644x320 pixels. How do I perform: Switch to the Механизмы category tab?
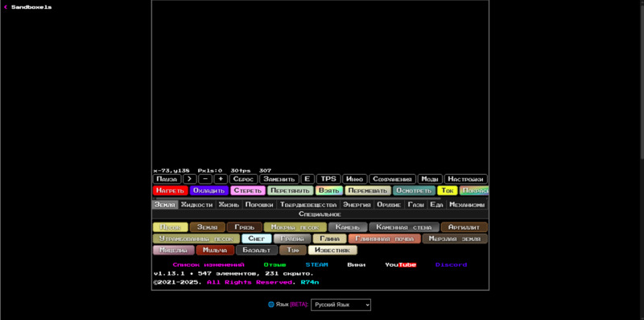(x=467, y=205)
